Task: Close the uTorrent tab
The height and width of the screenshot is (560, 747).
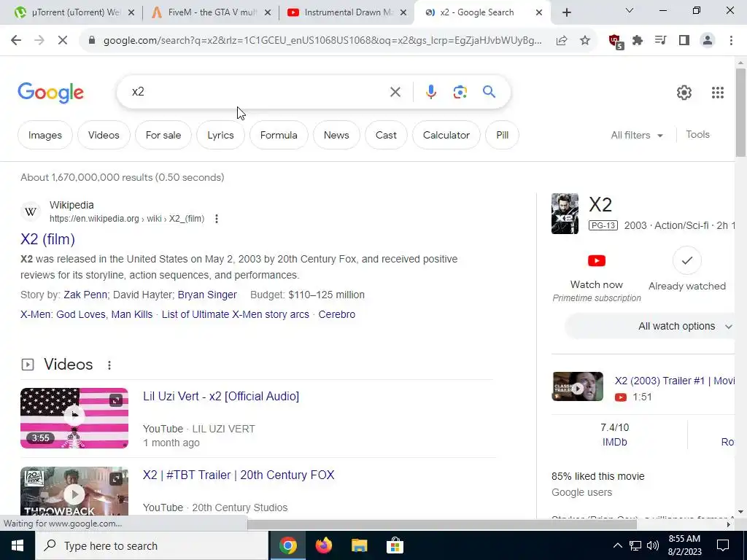Action: pos(131,12)
